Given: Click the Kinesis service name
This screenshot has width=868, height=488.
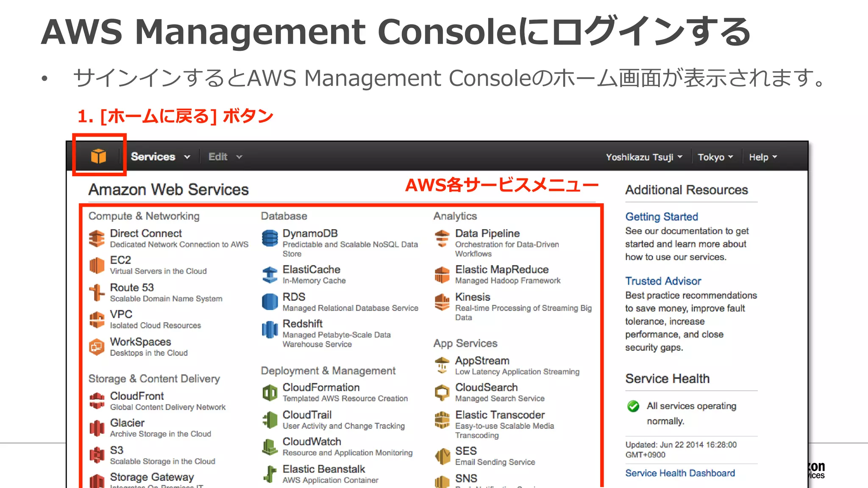Looking at the screenshot, I should tap(472, 297).
